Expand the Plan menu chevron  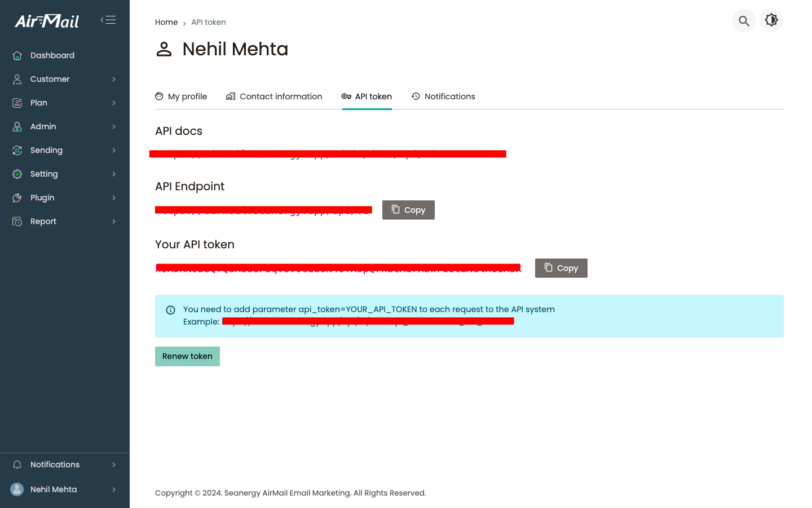click(x=114, y=103)
